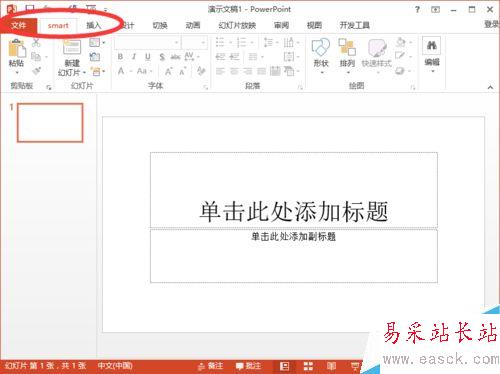500x374 pixels.
Task: Click Decrease Font Size icon
Action: 183,71
